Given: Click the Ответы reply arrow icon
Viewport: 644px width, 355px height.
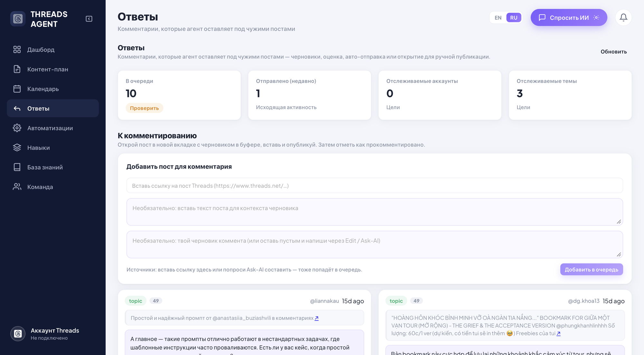Looking at the screenshot, I should [x=17, y=109].
